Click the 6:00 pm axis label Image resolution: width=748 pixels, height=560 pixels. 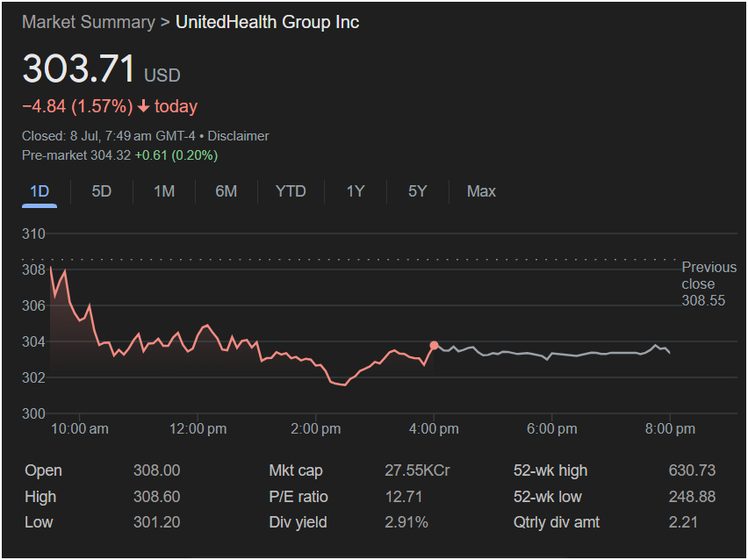(x=552, y=429)
